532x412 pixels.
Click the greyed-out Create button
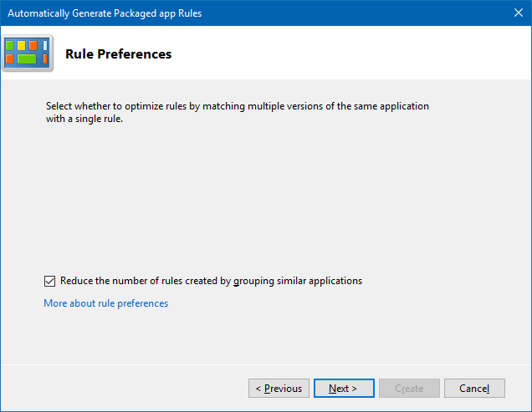click(x=409, y=389)
